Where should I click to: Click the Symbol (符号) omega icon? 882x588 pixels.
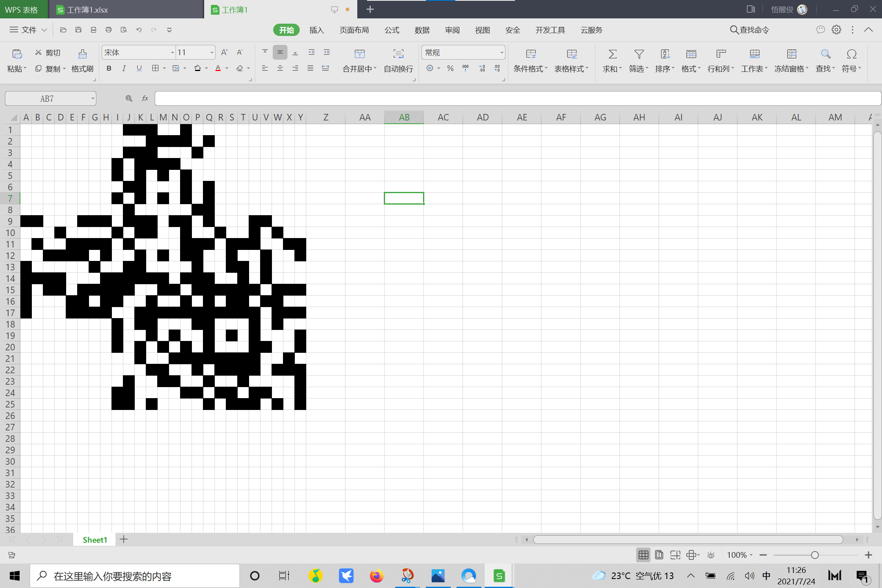(x=851, y=54)
